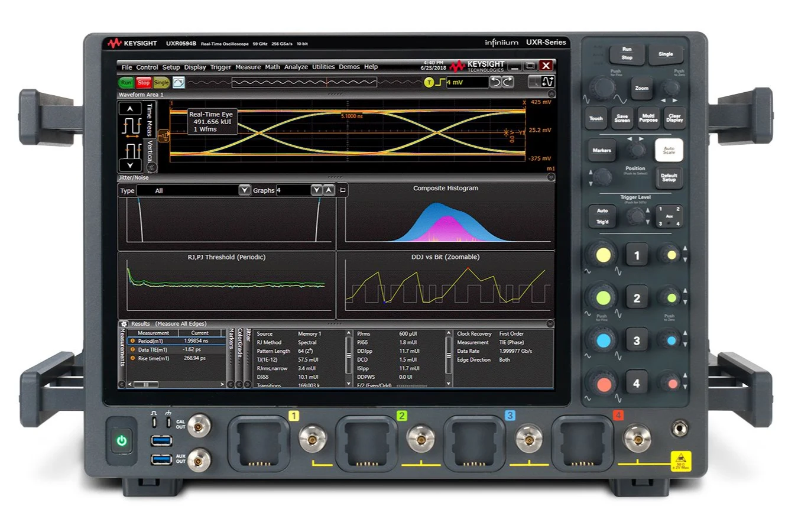Click the yellow T trigger indicator
The image size is (798, 532).
pos(429,83)
